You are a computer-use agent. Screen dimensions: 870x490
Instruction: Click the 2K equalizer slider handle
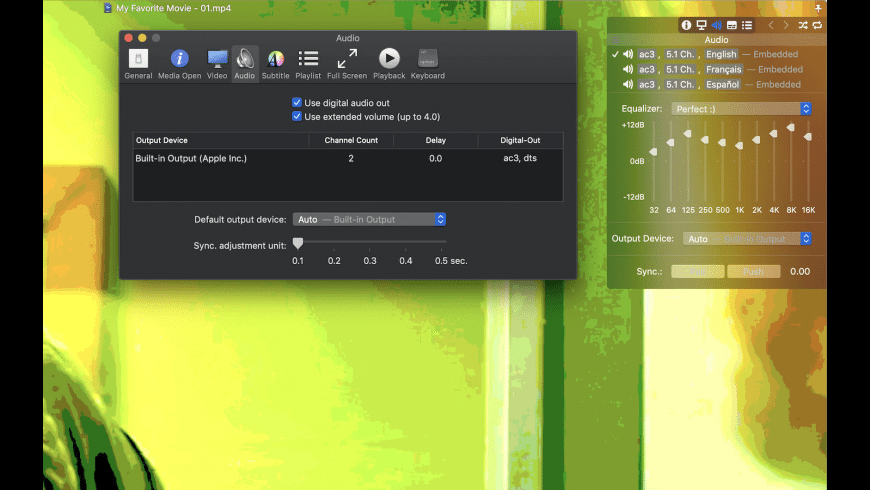point(757,140)
